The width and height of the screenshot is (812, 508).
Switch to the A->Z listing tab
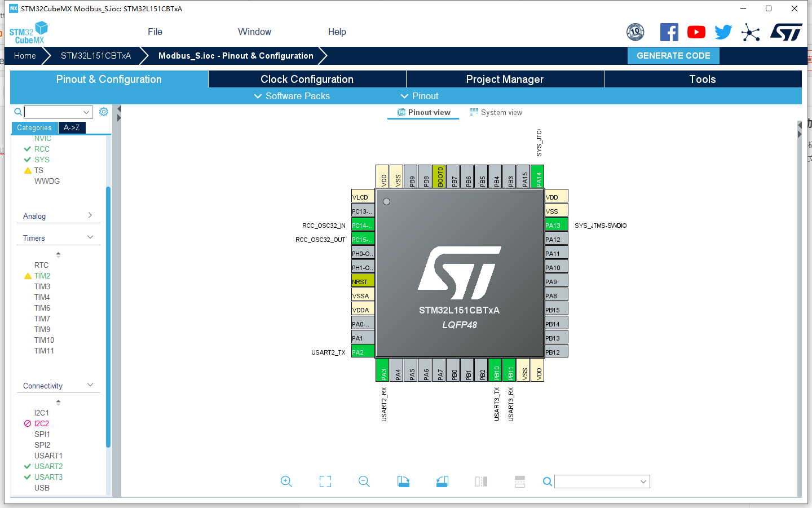click(72, 127)
